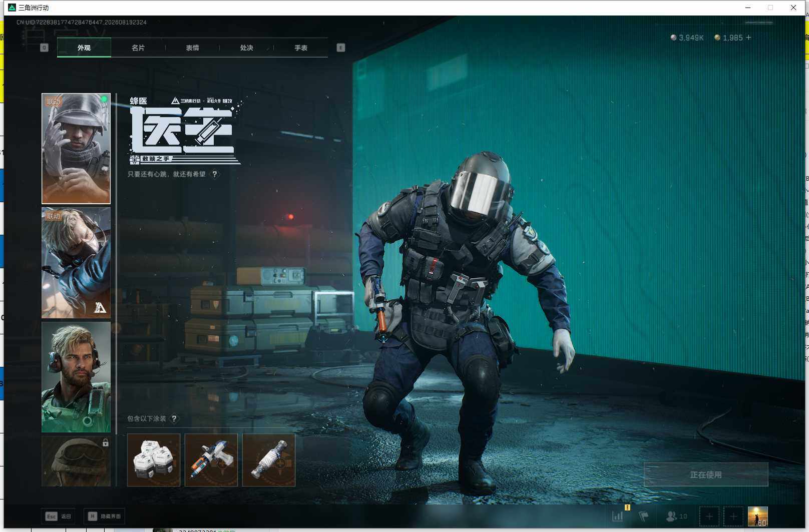Select the helmeted 联动 operator skin with green dot
The width and height of the screenshot is (809, 532).
[x=76, y=149]
